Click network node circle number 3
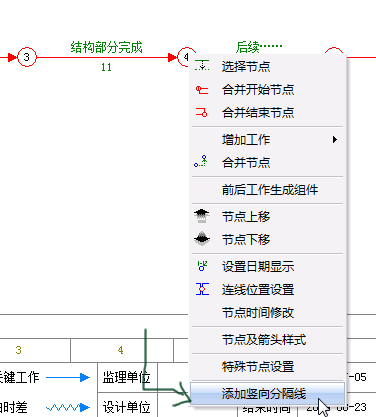 (x=27, y=57)
